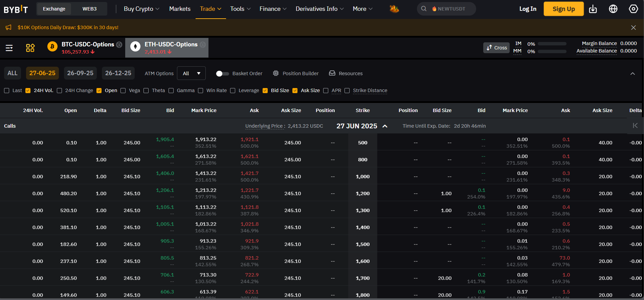Open the Markets page
This screenshot has height=300, width=644.
tap(180, 9)
